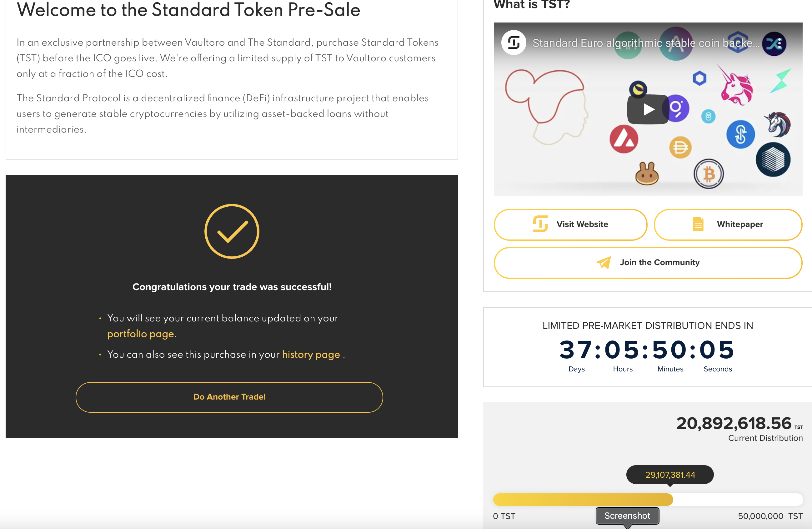Click the Whitepaper document icon
The height and width of the screenshot is (529, 812).
coord(698,224)
